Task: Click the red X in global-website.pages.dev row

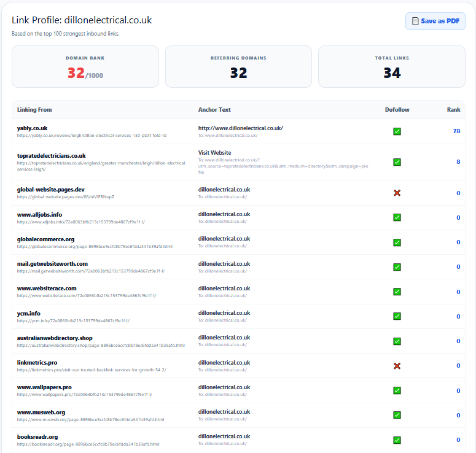Action: click(x=397, y=193)
